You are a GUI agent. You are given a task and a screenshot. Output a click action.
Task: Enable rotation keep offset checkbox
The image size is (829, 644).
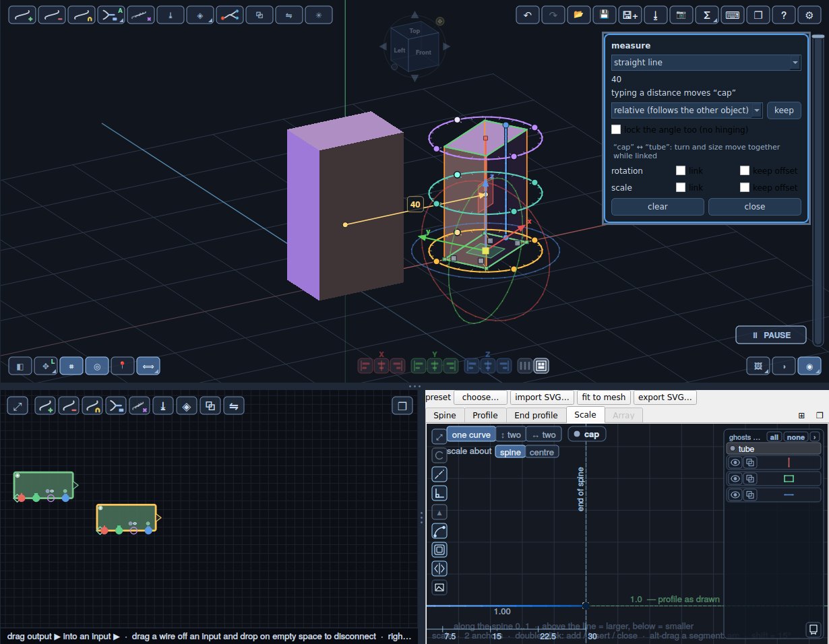(x=745, y=170)
